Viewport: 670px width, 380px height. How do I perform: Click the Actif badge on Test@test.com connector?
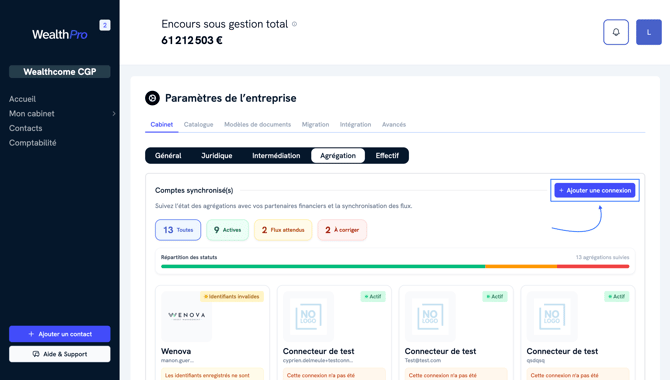(x=495, y=296)
